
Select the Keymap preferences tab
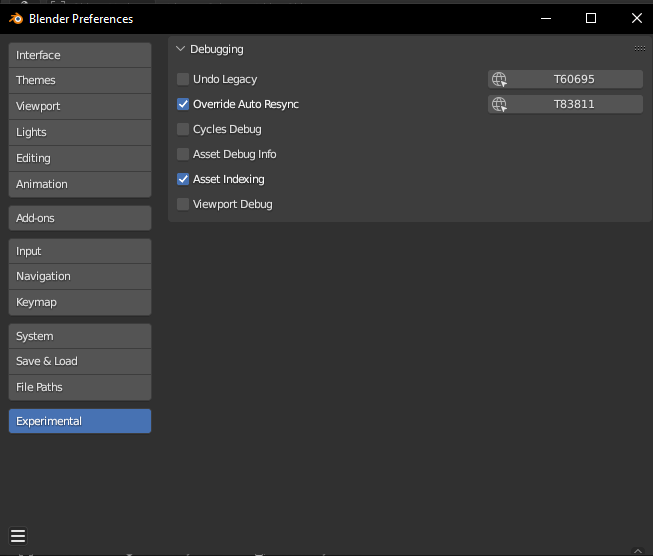(x=80, y=302)
